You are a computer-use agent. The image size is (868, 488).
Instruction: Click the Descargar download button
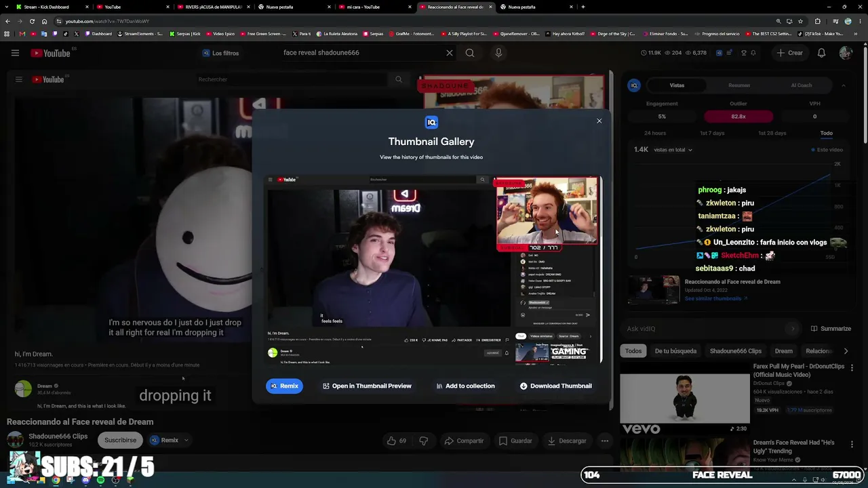point(567,441)
